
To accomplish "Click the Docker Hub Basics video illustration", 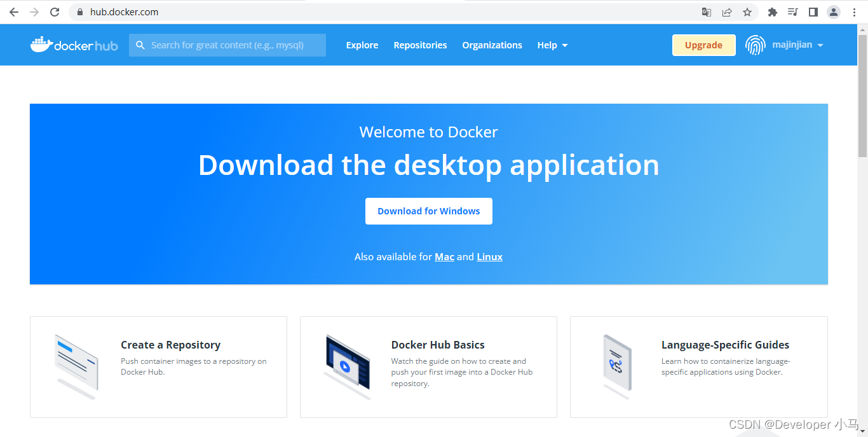I will 347,366.
